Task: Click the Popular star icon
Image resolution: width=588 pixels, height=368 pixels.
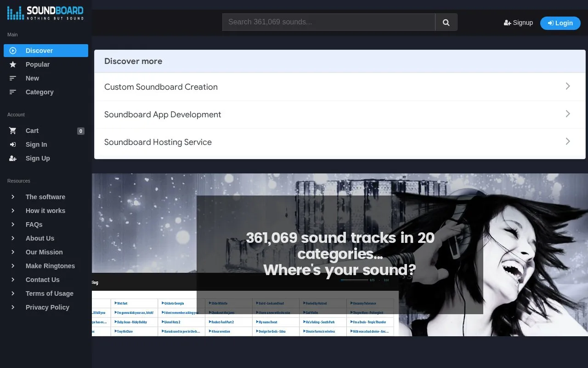Action: click(x=13, y=64)
